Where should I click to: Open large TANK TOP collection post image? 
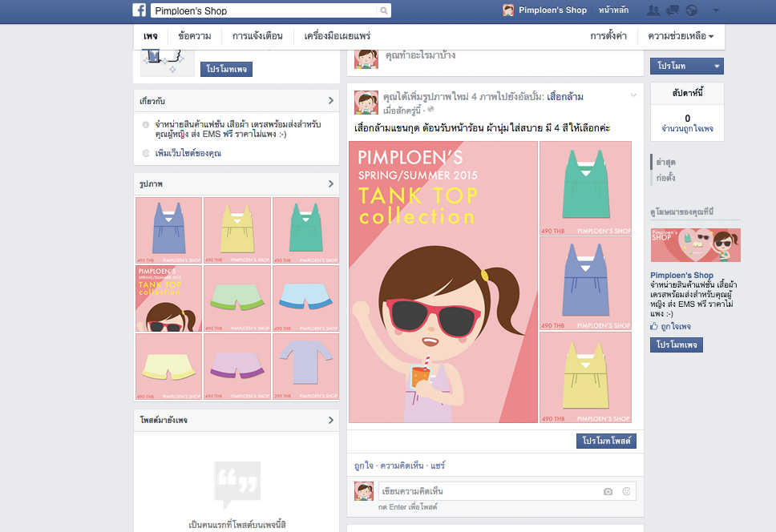pos(443,282)
